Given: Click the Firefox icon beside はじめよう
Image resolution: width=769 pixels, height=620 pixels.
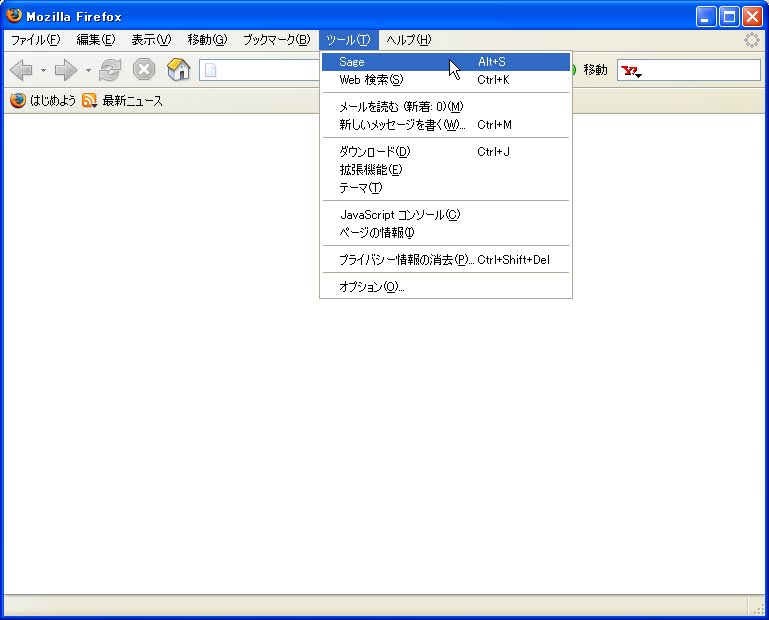Looking at the screenshot, I should 18,101.
